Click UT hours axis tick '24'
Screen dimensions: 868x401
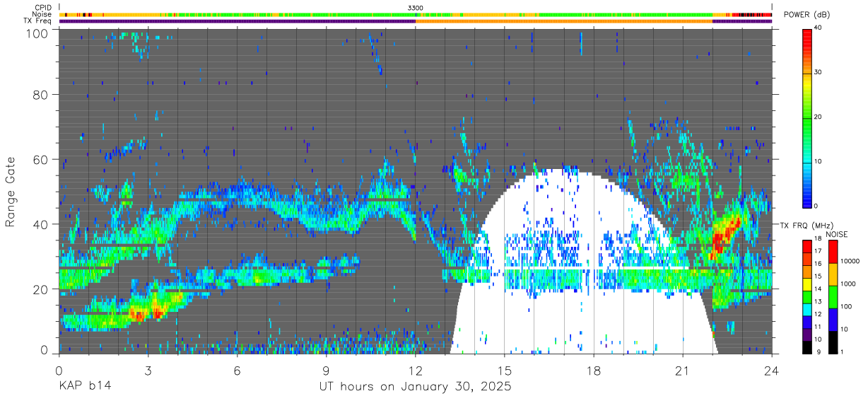coord(772,370)
